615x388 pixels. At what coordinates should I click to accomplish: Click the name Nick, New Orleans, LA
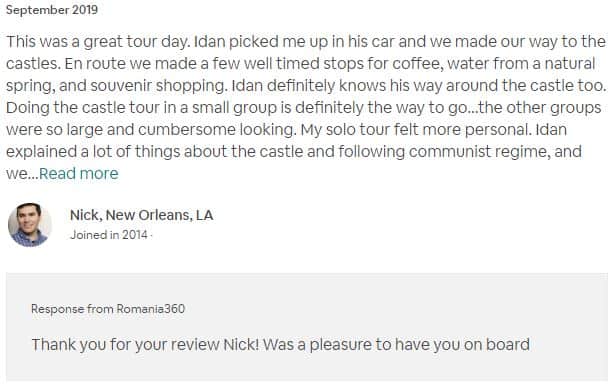pos(142,215)
